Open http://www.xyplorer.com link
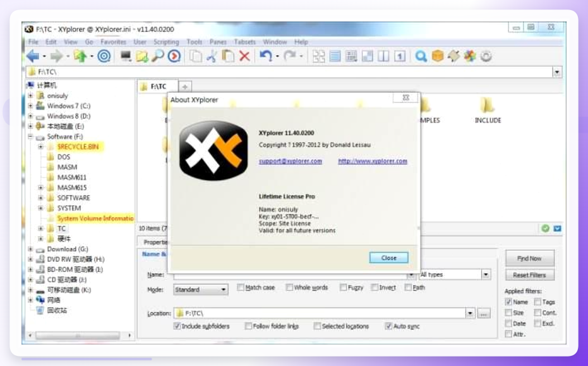The image size is (588, 366). click(x=373, y=161)
